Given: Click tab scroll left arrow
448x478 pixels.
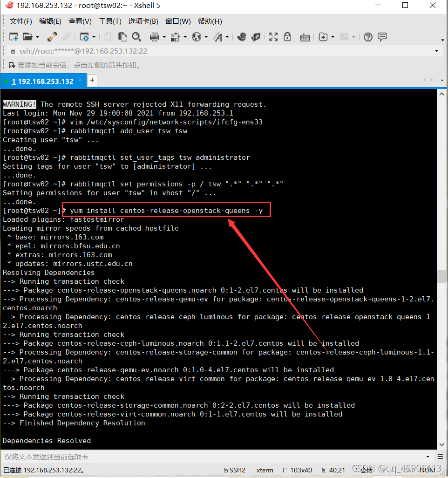Looking at the screenshot, I should click(x=425, y=80).
